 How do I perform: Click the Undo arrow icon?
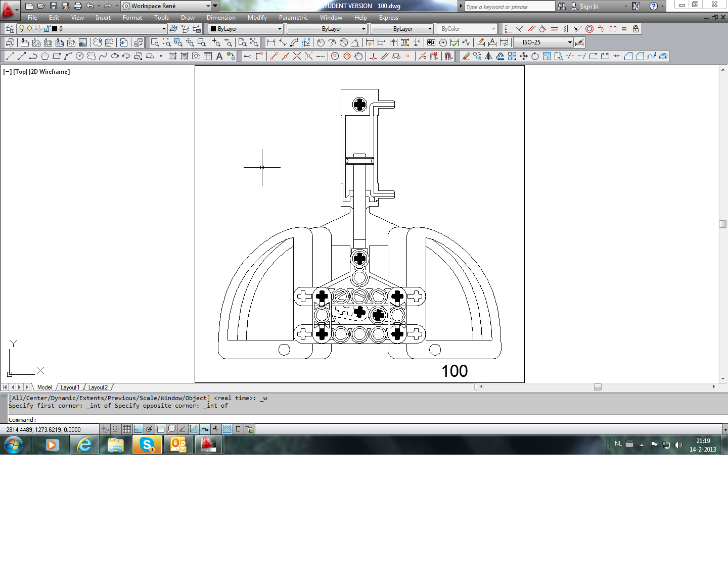pos(90,6)
